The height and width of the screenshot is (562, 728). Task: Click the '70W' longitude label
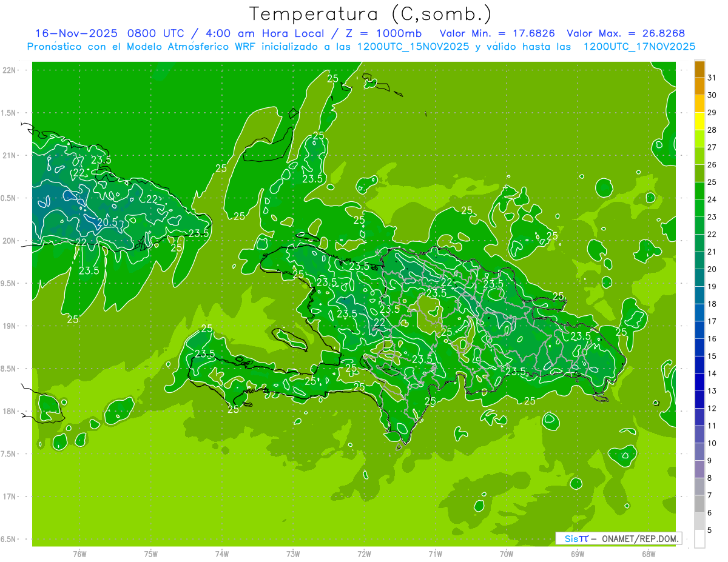click(x=507, y=553)
